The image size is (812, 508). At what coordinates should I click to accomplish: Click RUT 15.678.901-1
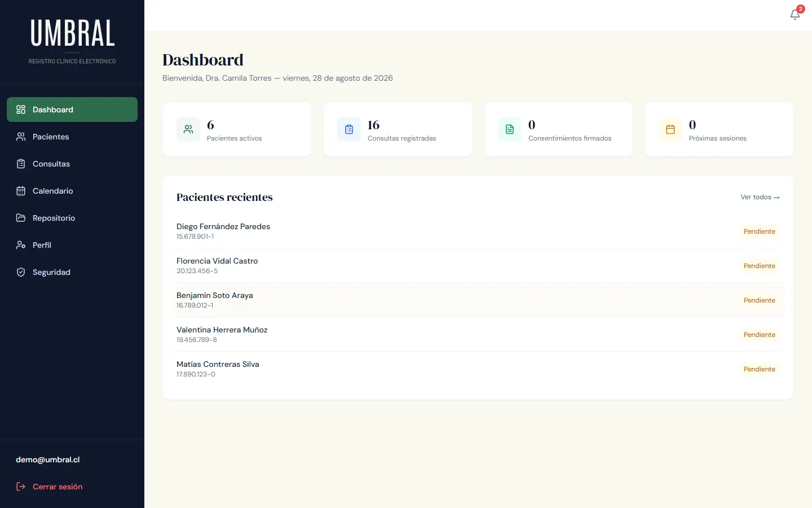(x=195, y=237)
